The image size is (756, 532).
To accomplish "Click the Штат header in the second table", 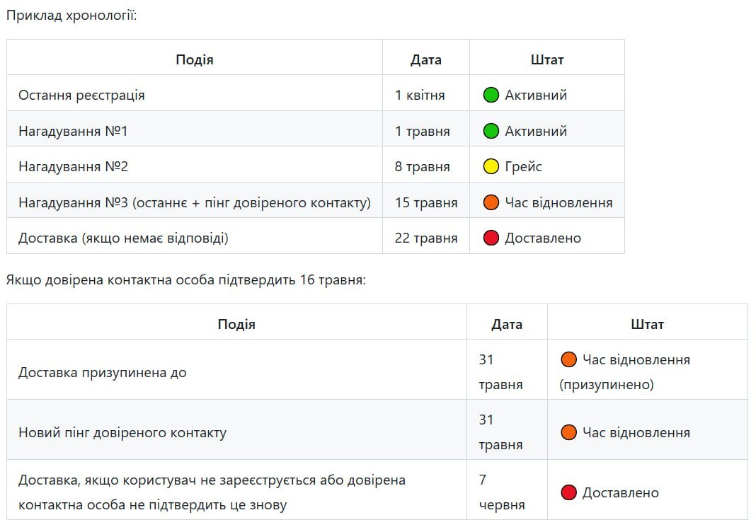I will 647,324.
